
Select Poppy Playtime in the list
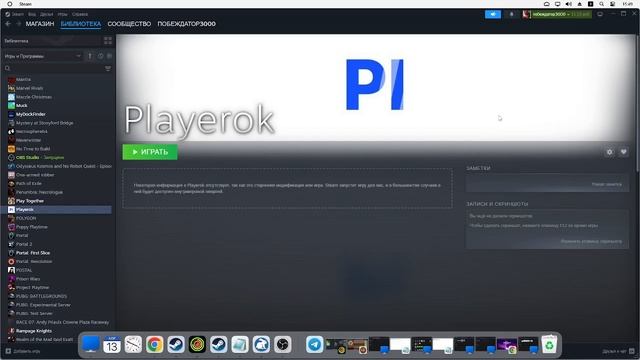[x=31, y=227]
